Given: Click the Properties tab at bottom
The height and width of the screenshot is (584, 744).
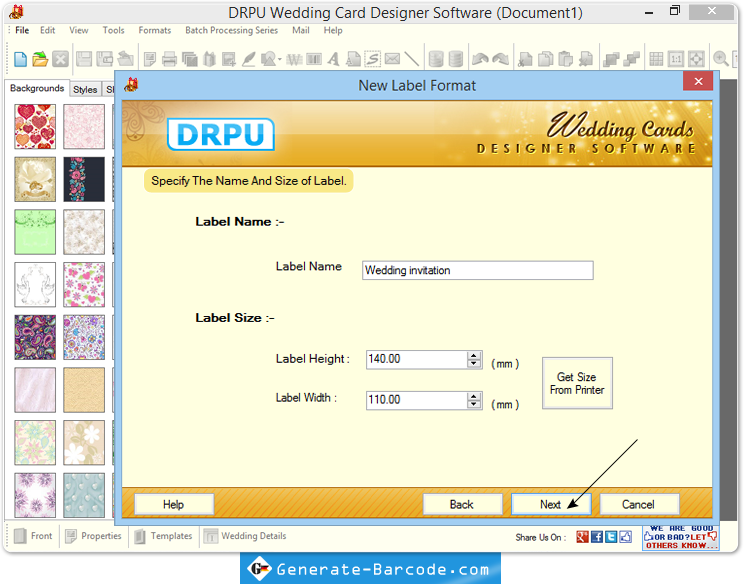Looking at the screenshot, I should (x=93, y=536).
